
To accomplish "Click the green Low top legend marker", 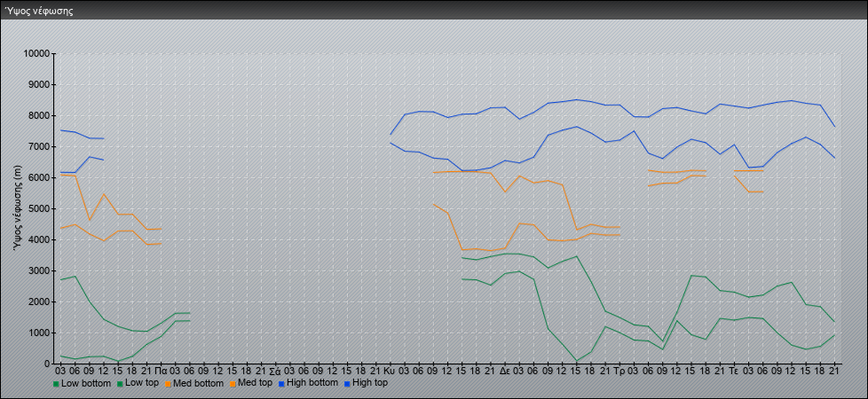I will 119,384.
